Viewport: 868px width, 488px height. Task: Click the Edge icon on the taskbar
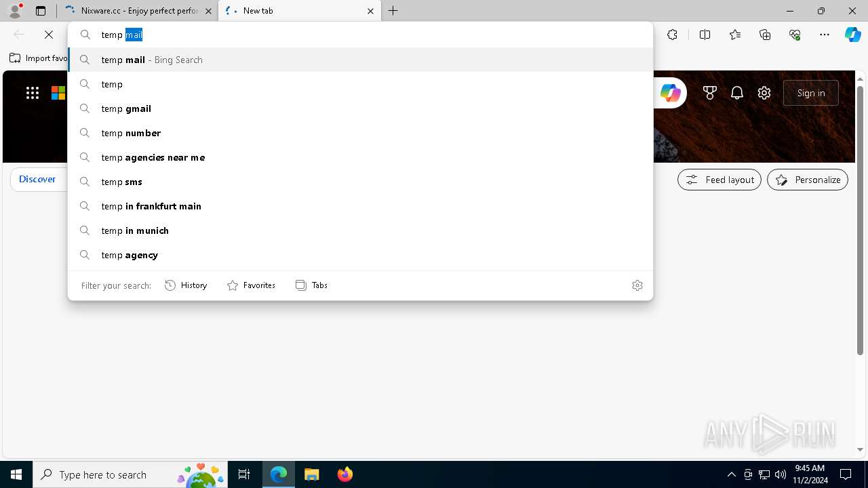[279, 474]
